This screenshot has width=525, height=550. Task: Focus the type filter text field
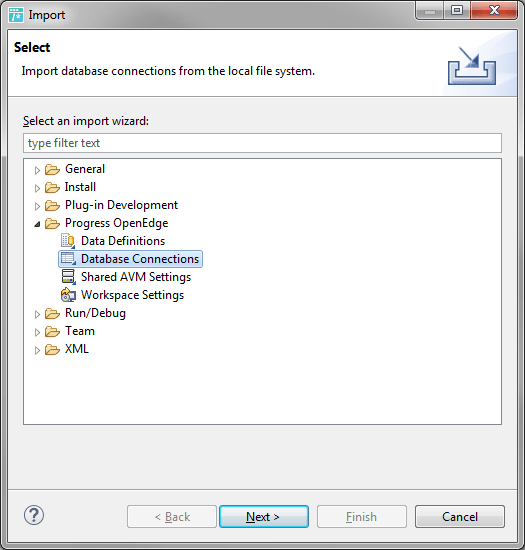[x=262, y=143]
